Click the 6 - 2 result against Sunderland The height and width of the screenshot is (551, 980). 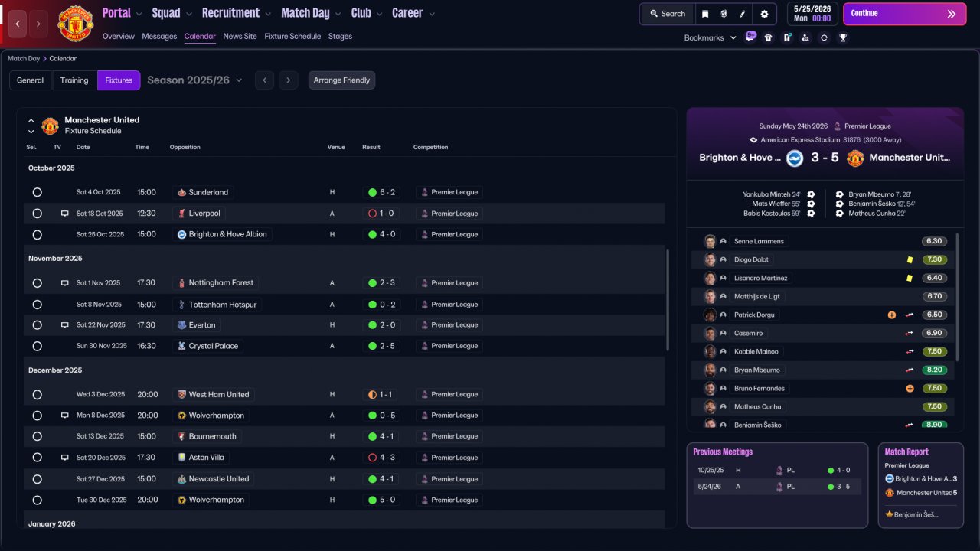(381, 192)
